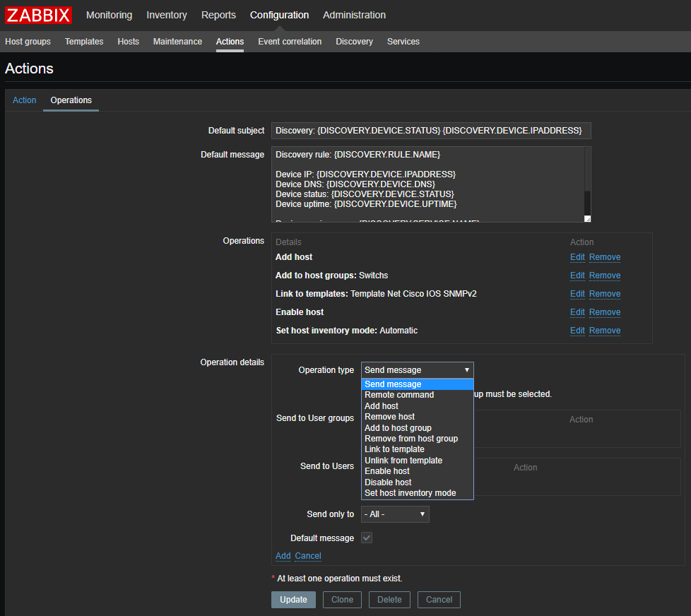Open the Administration menu

354,15
